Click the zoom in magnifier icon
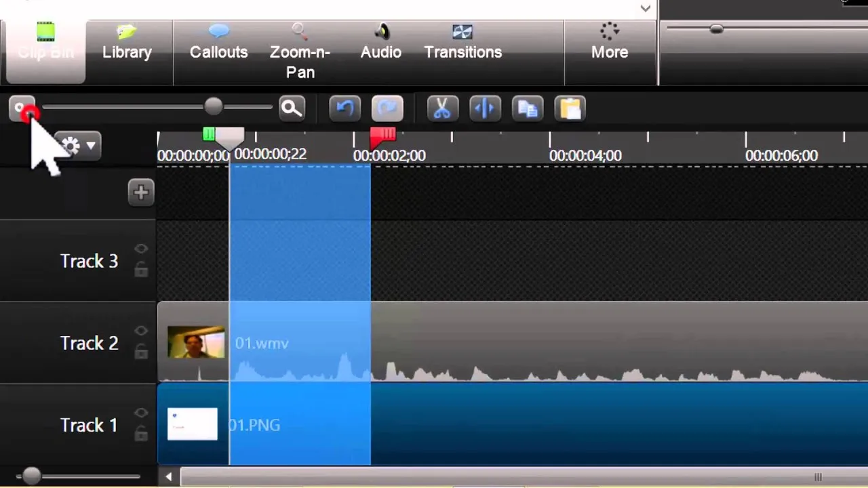868x488 pixels. coord(292,108)
